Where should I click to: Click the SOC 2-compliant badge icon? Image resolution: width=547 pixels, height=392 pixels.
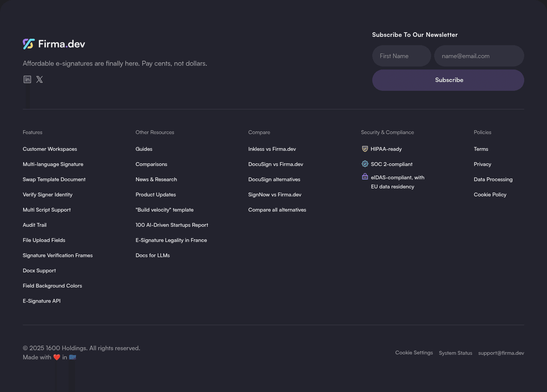click(x=365, y=164)
